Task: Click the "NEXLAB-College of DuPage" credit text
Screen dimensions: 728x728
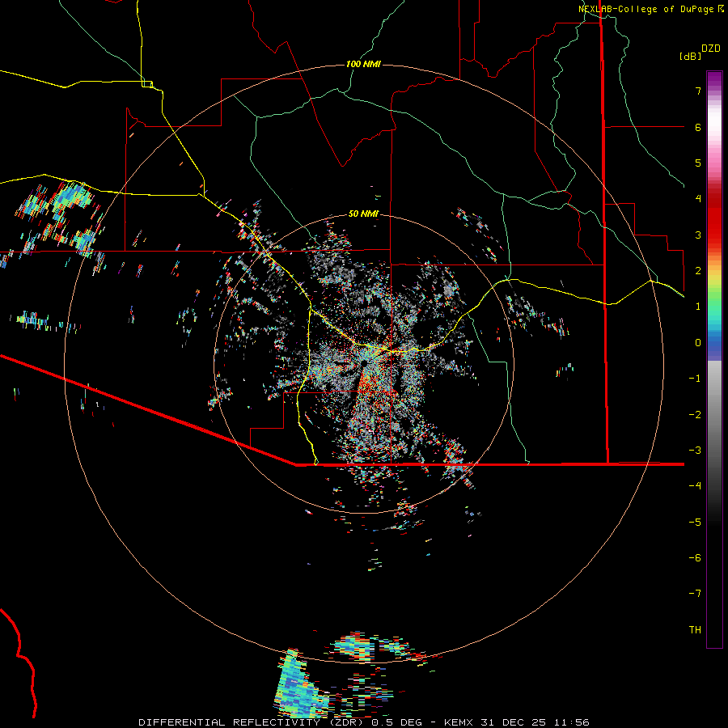Action: pos(646,9)
